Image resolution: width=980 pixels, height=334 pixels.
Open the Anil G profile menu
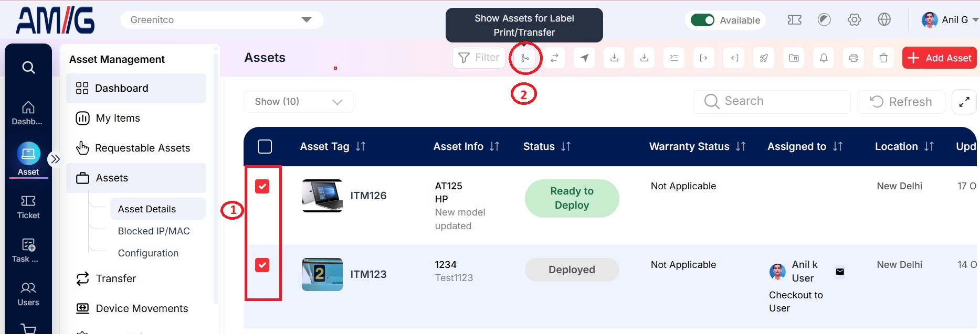[950, 20]
